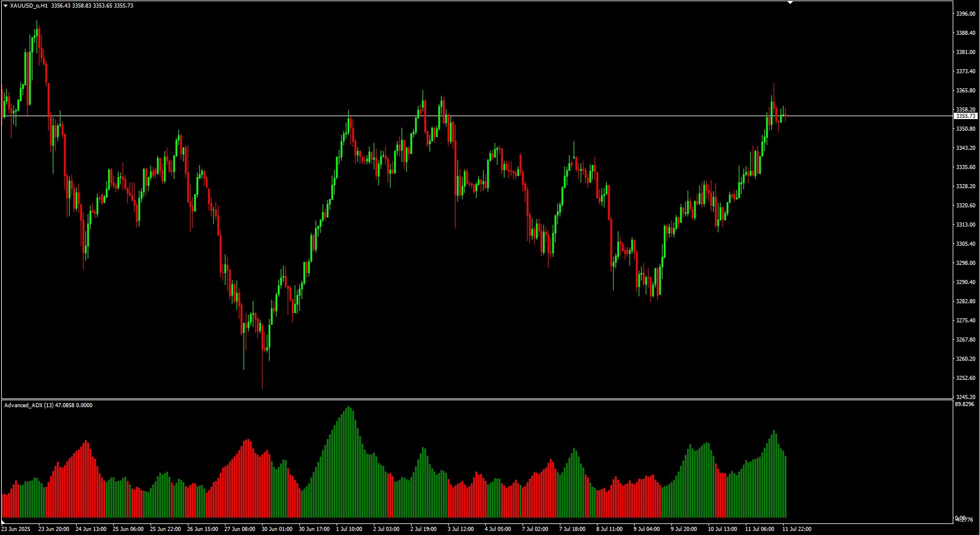Click the 3252.60 price scale label

(965, 378)
